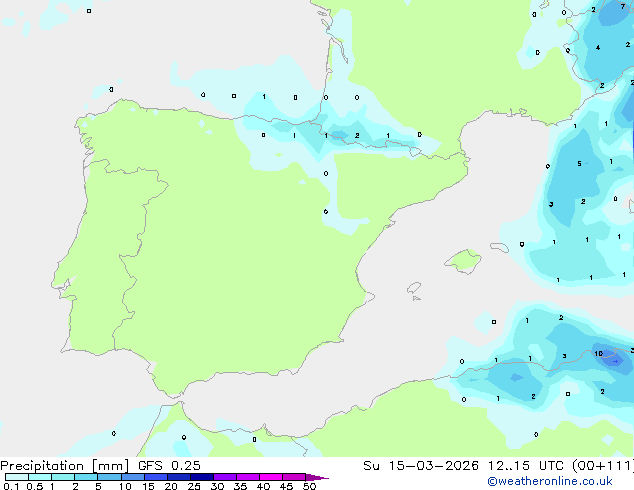This screenshot has width=634, height=490.
Task: Click the '30' legend scale label
Action: [x=217, y=486]
